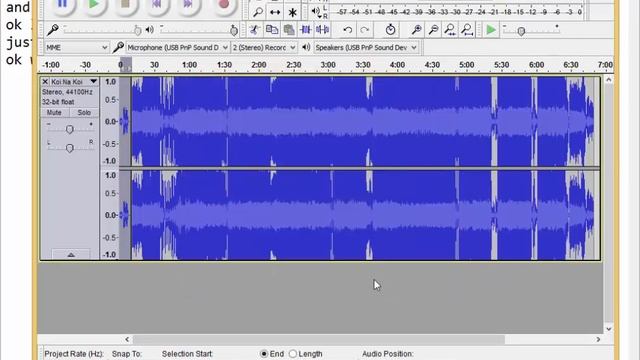Viewport: 640px width, 360px height.
Task: Select the End radio button
Action: point(264,354)
